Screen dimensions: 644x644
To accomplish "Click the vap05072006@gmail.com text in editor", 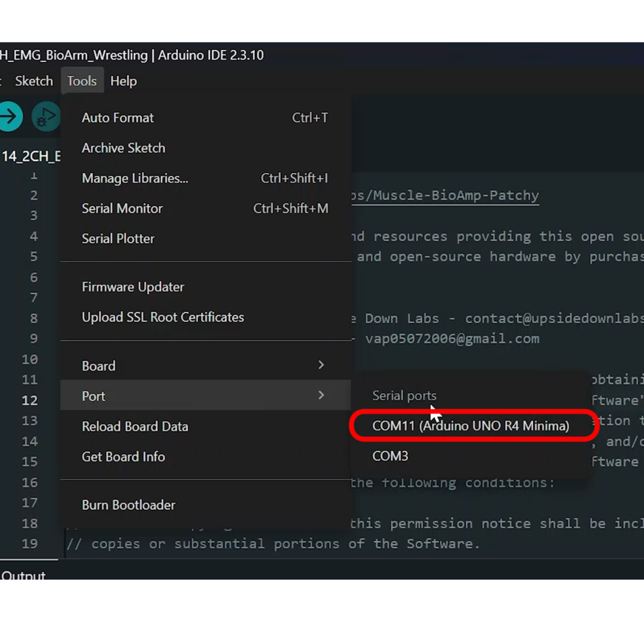I will click(x=452, y=339).
